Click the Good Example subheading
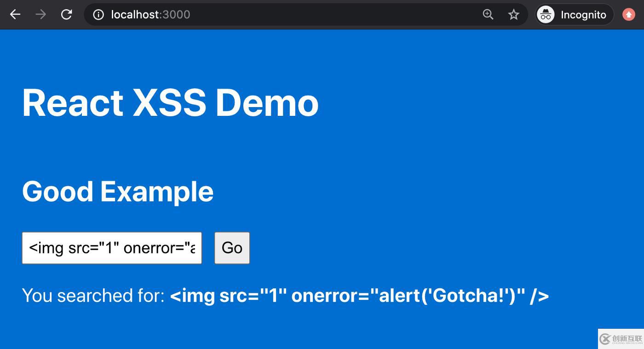 (x=118, y=191)
